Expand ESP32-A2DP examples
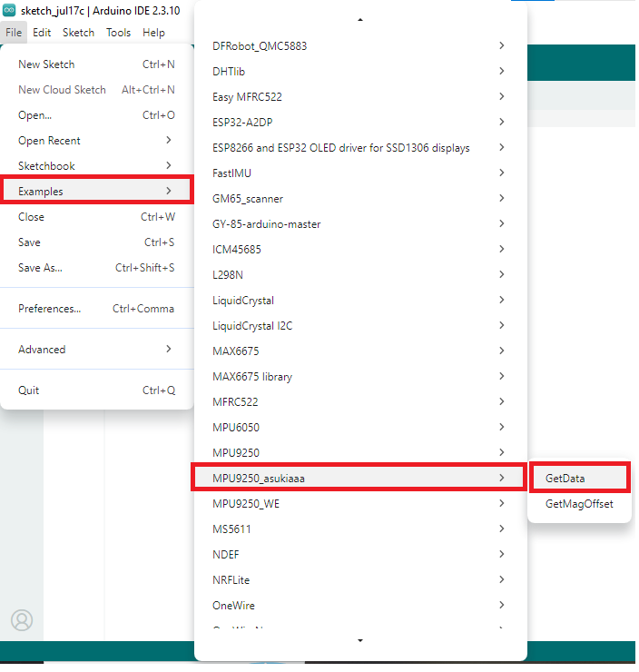 point(360,123)
